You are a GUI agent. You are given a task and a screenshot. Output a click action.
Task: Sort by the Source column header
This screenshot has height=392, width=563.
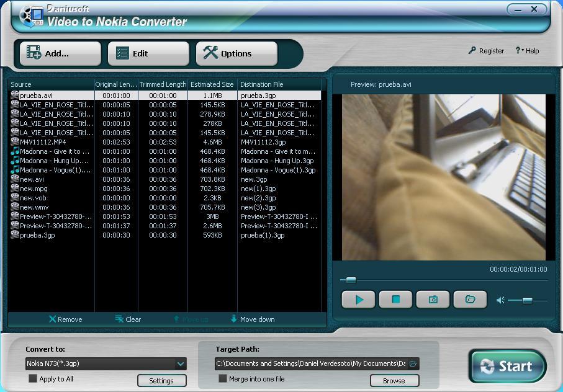[x=51, y=84]
